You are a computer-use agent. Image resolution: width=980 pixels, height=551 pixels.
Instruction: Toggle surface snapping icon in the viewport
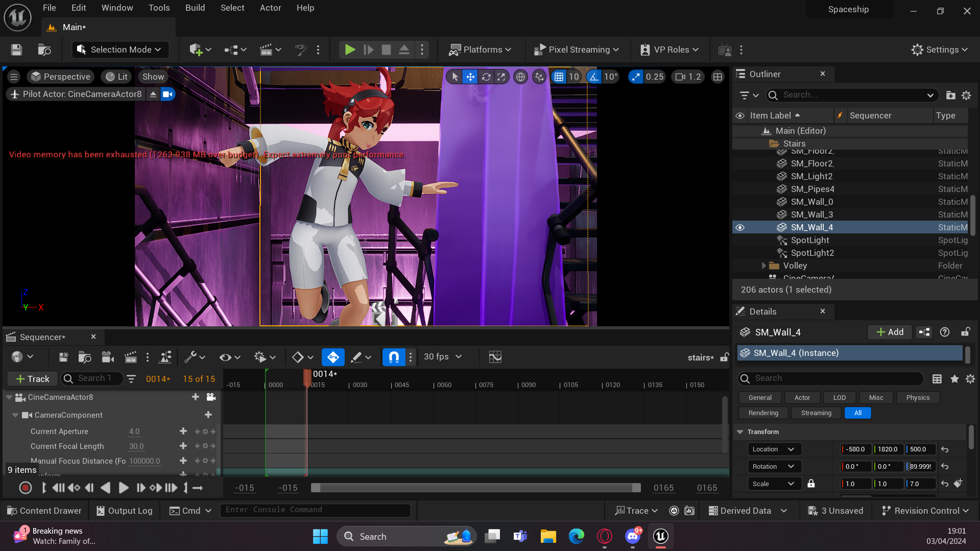[x=539, y=77]
